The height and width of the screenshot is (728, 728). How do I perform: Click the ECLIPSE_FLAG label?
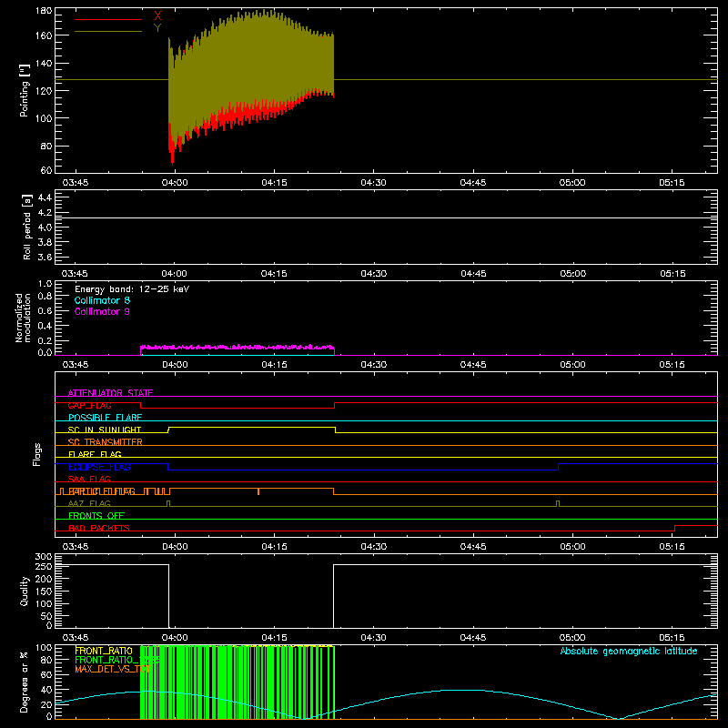99,467
